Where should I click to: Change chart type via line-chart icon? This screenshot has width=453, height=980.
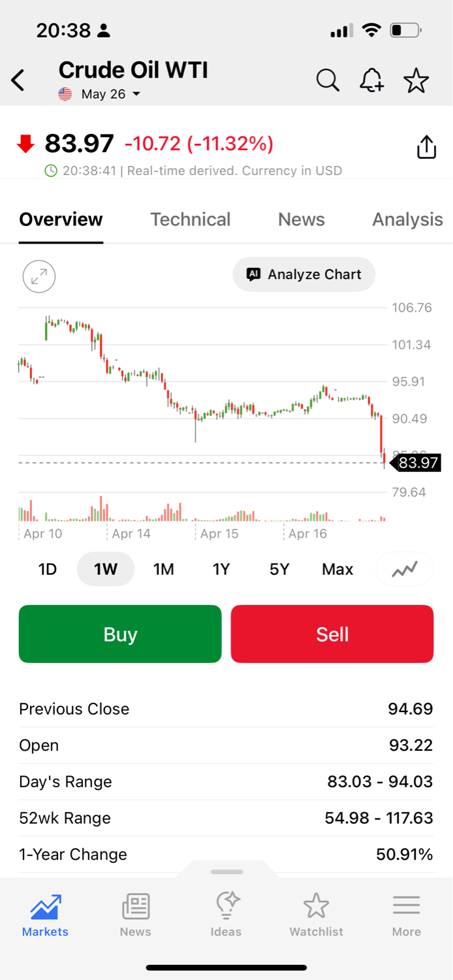[405, 569]
